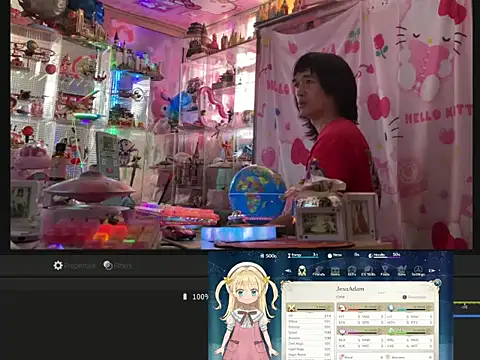480x360 pixels.
Task: Close the JesuAdam character sheet panel
Action: point(437,284)
